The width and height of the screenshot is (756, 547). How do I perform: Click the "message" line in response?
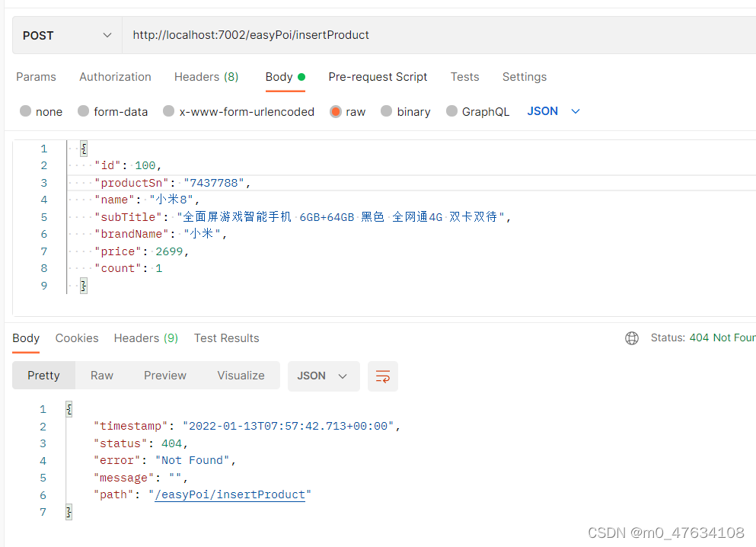point(140,478)
